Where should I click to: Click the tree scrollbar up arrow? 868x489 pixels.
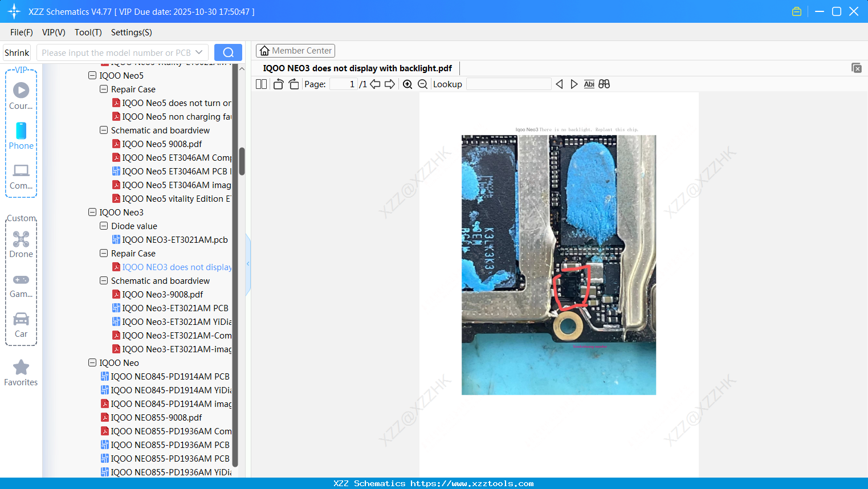(x=242, y=68)
